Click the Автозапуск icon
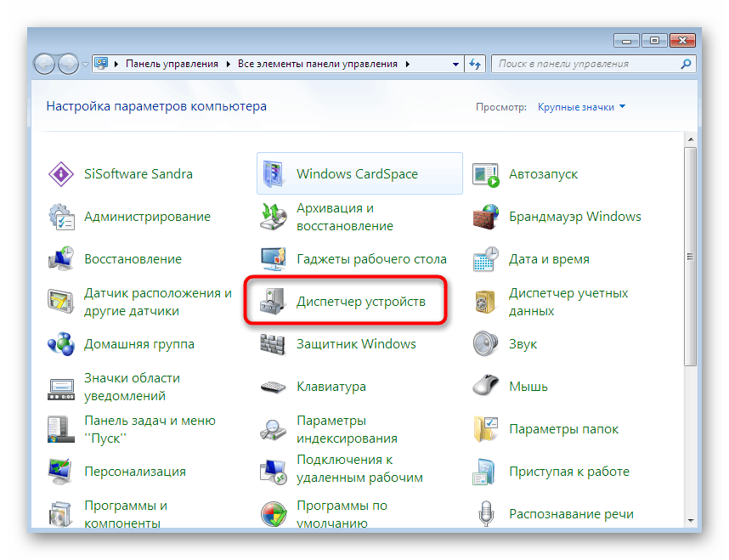Image resolution: width=729 pixels, height=560 pixels. coord(486,174)
